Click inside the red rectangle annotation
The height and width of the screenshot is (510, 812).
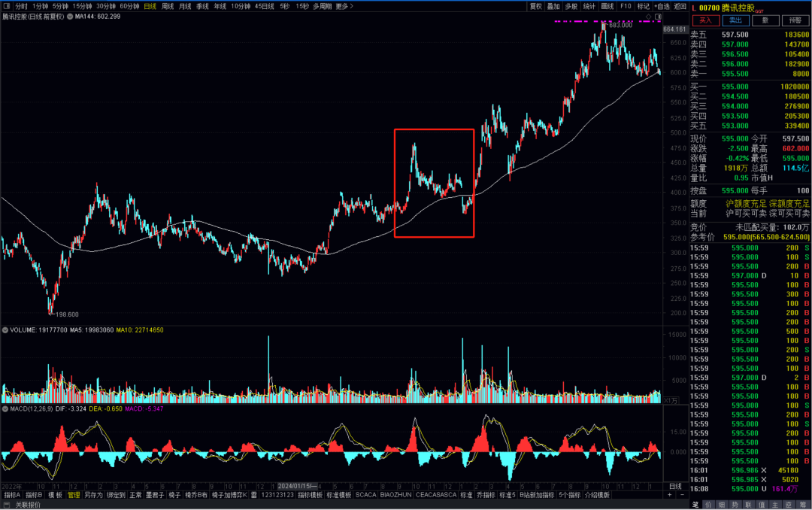[434, 183]
